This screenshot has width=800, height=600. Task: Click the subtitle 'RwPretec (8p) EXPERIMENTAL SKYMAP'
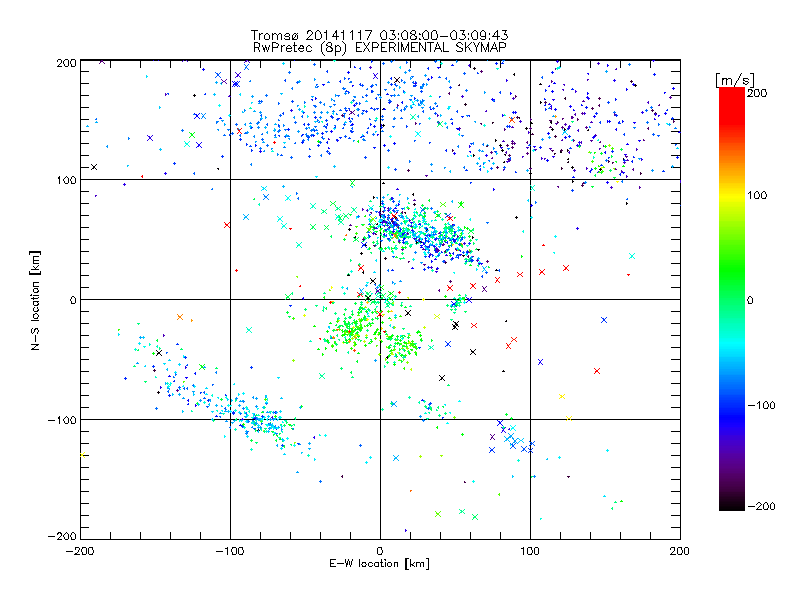click(380, 48)
